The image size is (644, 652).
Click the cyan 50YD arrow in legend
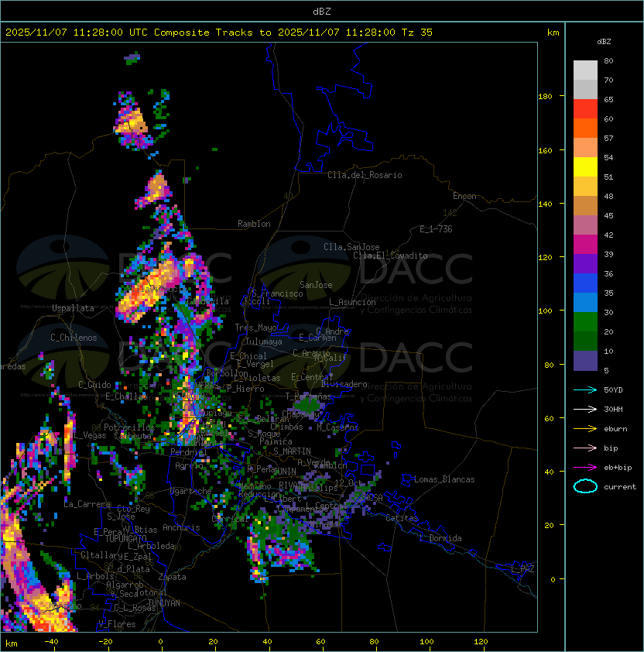coord(585,389)
